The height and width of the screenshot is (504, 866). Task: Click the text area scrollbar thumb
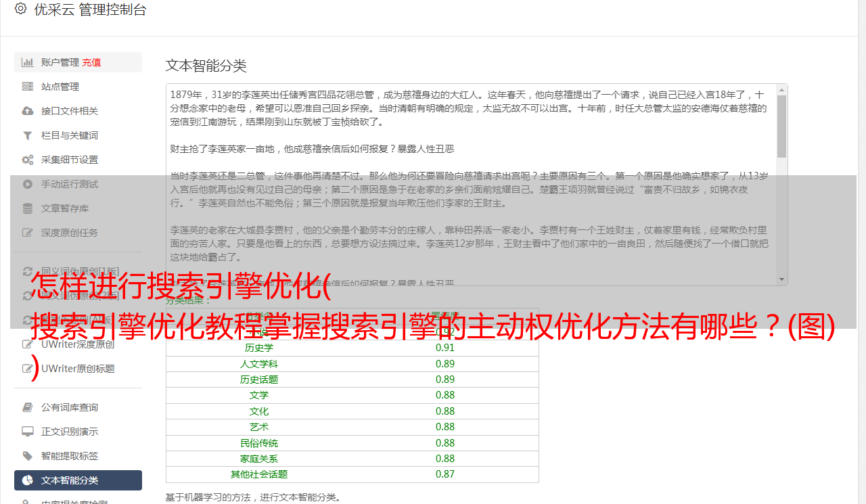[x=781, y=126]
